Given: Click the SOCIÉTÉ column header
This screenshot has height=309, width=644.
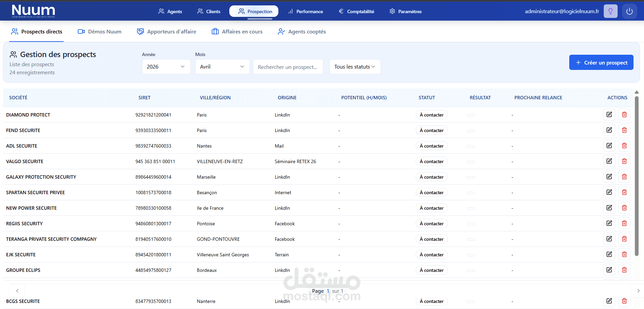Looking at the screenshot, I should point(18,98).
